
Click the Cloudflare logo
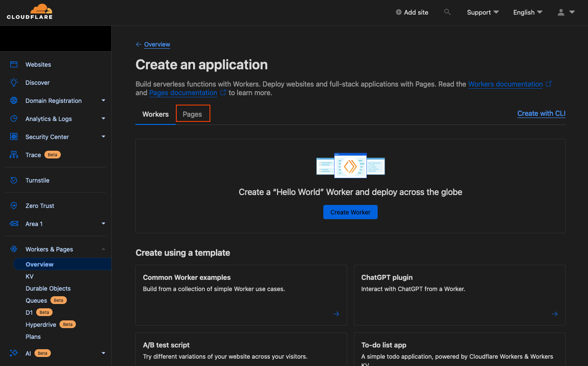(x=30, y=12)
